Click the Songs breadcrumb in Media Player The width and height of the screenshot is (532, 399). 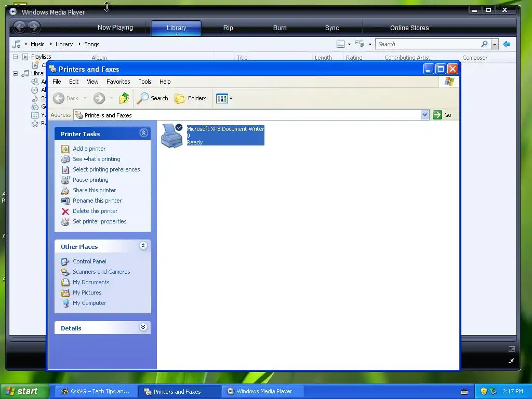[x=91, y=44]
